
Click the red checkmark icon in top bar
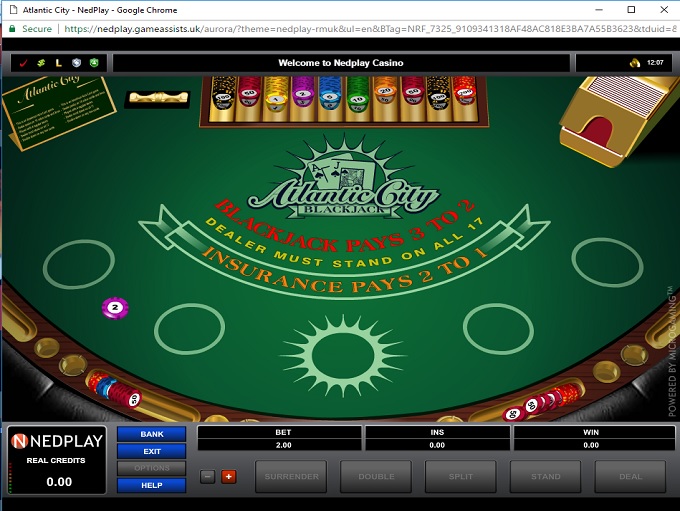click(x=25, y=63)
